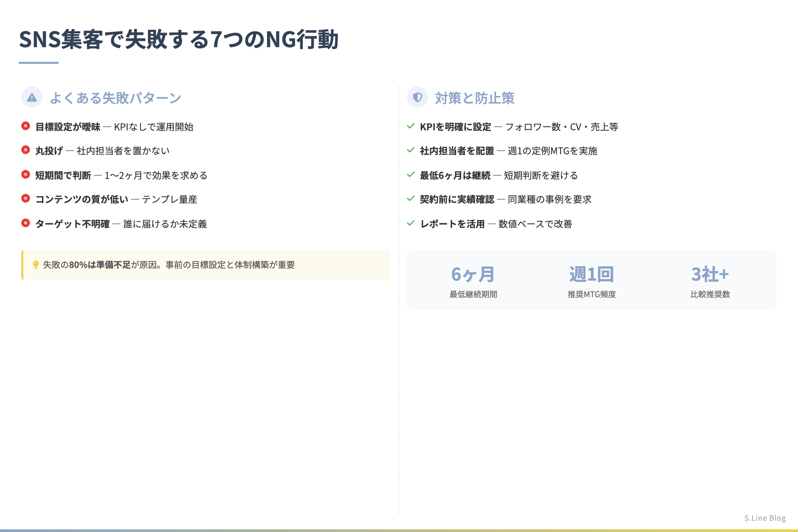Image resolution: width=798 pixels, height=532 pixels.
Task: Click the green checkmark beside 最低6ヶ月は継続
Action: coord(411,174)
